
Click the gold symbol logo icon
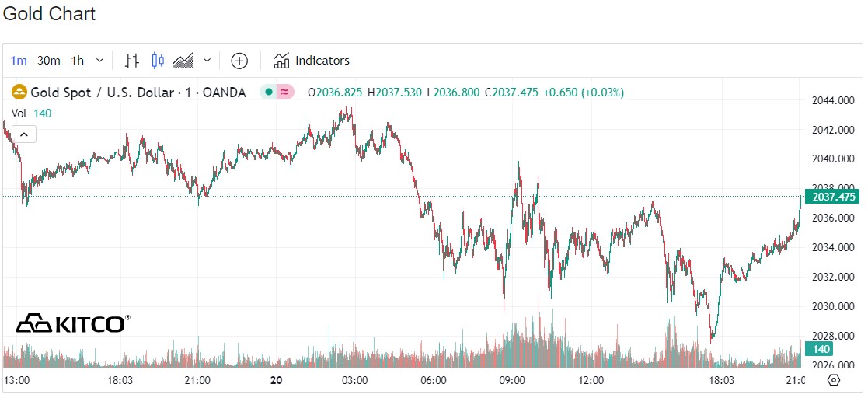[19, 93]
